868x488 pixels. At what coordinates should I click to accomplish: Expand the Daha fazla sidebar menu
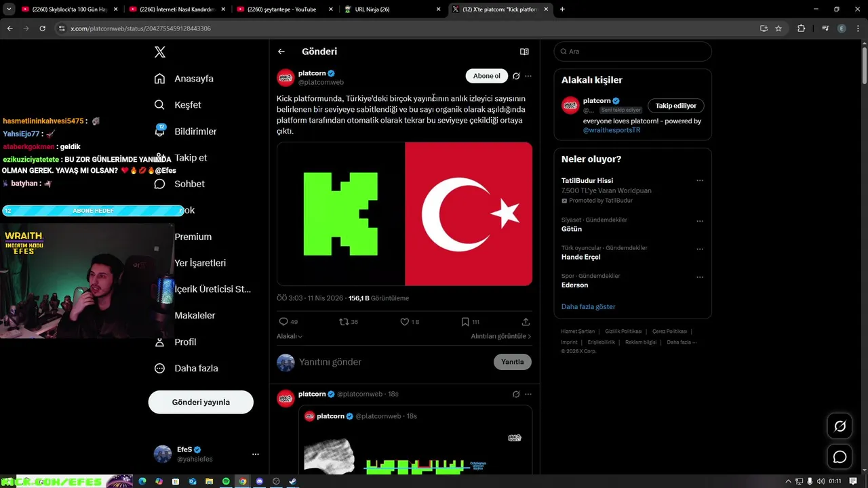(x=186, y=368)
